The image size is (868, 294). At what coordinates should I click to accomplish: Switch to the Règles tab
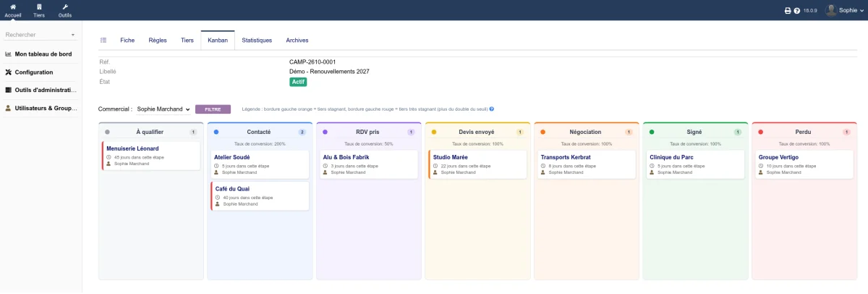coord(158,41)
